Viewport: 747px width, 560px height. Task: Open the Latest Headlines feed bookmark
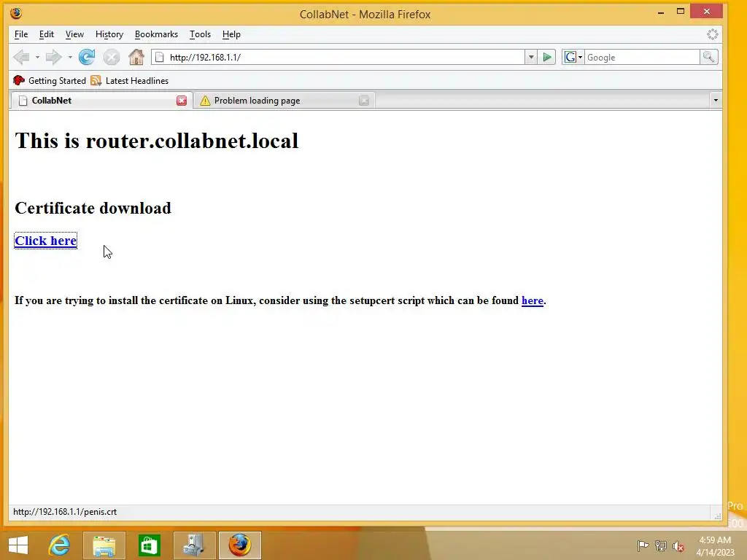(x=130, y=80)
